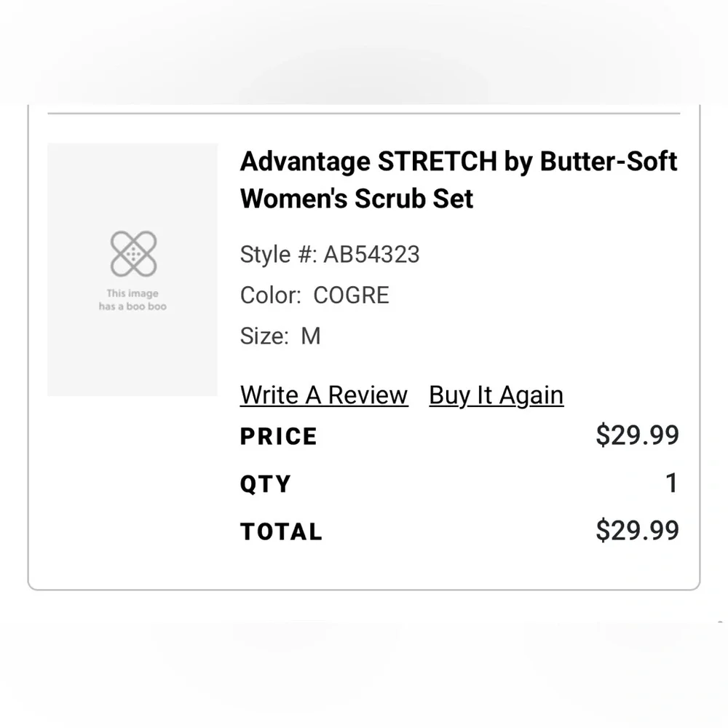Click the "This image has a boo boo" caption

[x=132, y=300]
